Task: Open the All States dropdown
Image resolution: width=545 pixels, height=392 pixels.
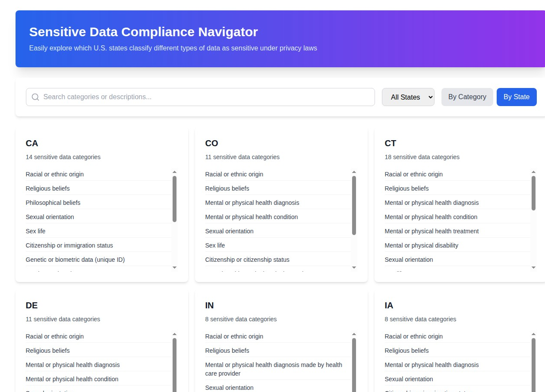Action: click(407, 97)
